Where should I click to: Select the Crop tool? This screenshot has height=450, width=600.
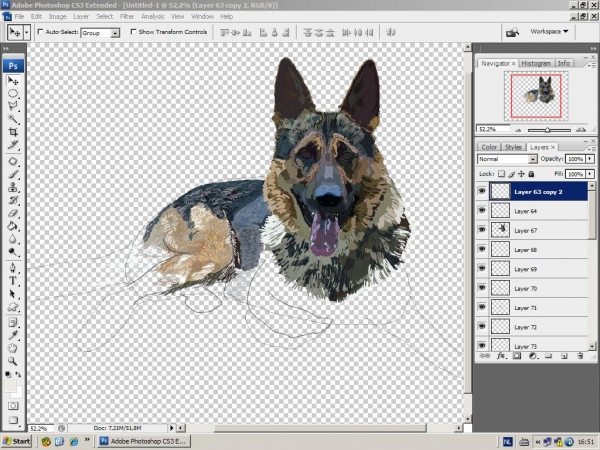(x=13, y=132)
